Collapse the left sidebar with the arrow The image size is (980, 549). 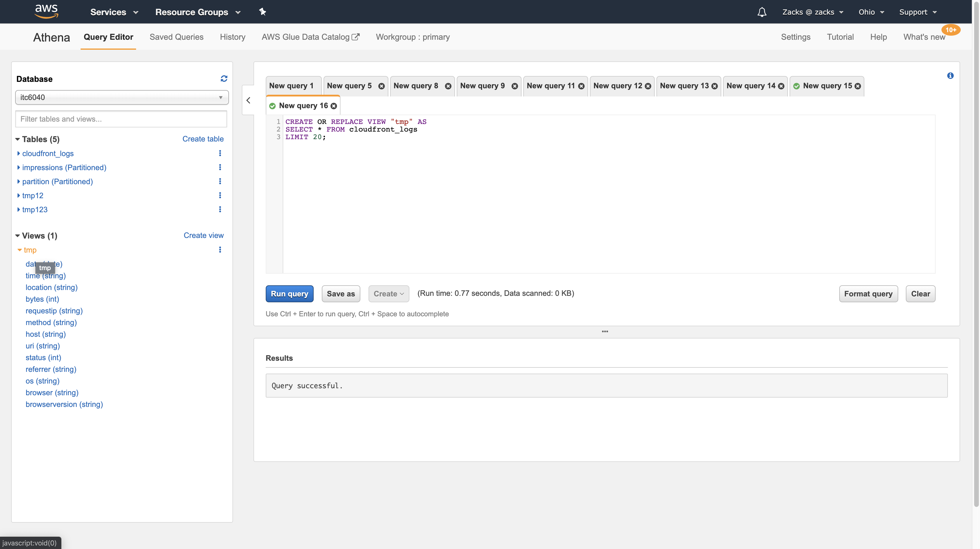coord(249,100)
